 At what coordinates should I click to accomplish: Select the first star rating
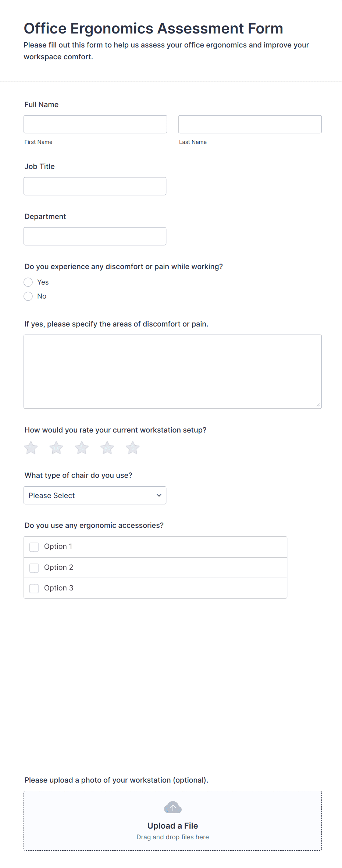click(x=31, y=448)
